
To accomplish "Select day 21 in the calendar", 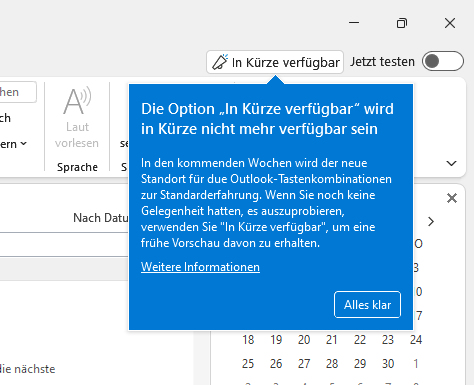I will 332,340.
